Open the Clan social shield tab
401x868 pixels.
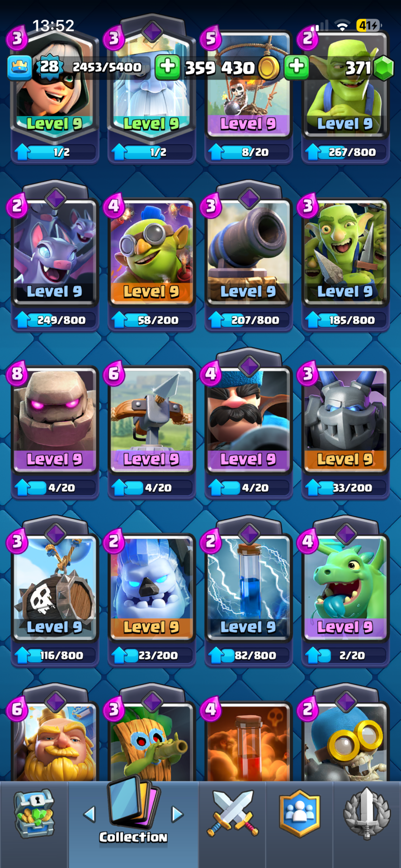[x=300, y=813]
